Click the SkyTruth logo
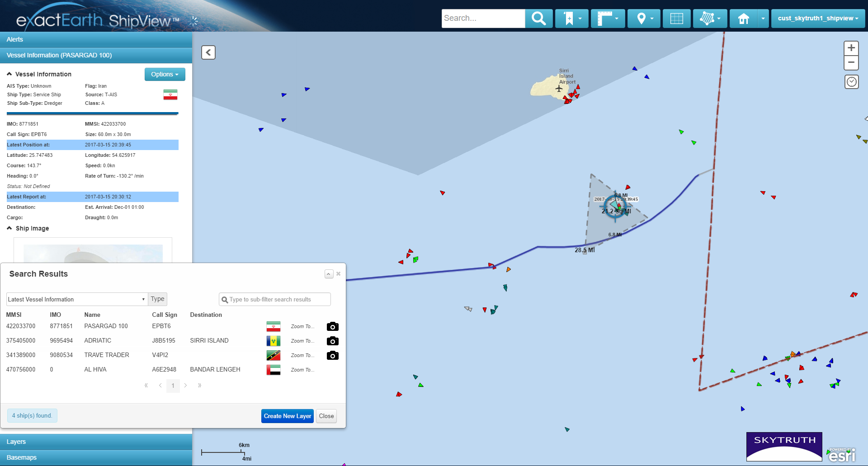The image size is (868, 466). [x=784, y=447]
